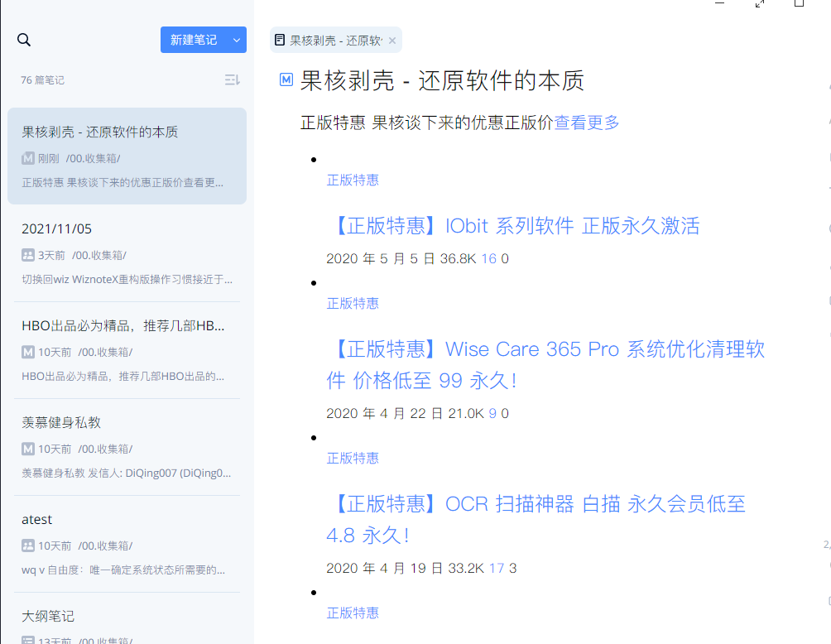Click the /00.收集箱/ path of the atest note
The image size is (831, 644).
point(105,546)
